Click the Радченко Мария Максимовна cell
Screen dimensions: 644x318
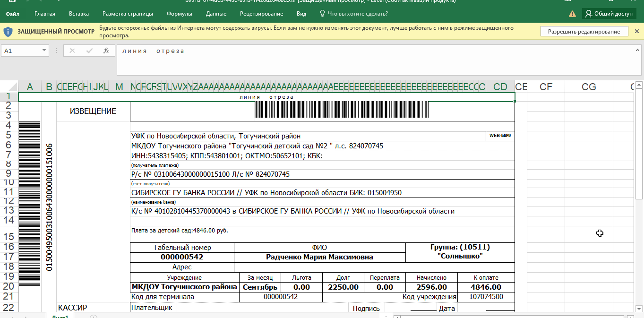tap(320, 257)
